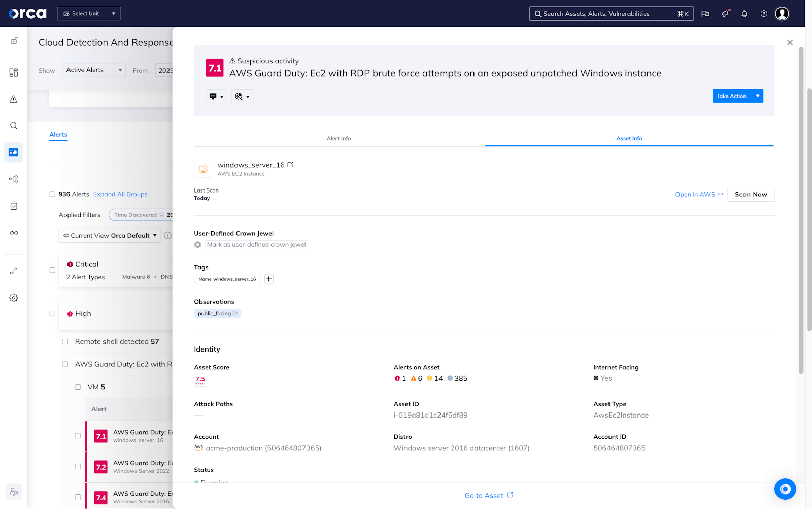This screenshot has width=812, height=509.
Task: Select the compliance clipboard icon in sidebar
Action: coord(13,206)
